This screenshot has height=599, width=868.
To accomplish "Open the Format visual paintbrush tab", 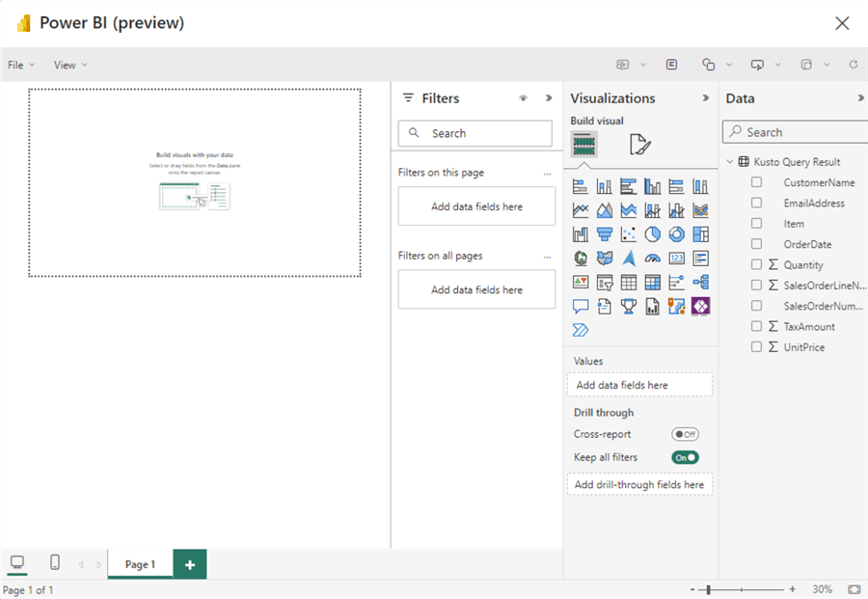I will [x=639, y=145].
